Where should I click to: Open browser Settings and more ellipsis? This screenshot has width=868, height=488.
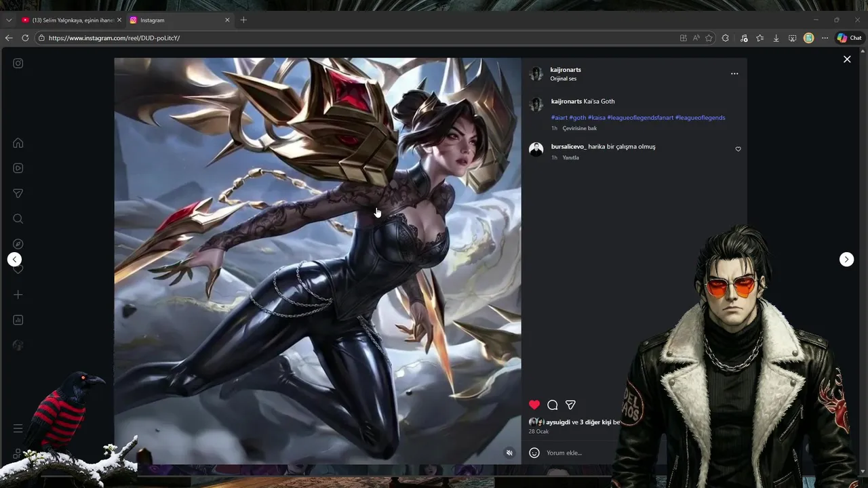point(825,38)
